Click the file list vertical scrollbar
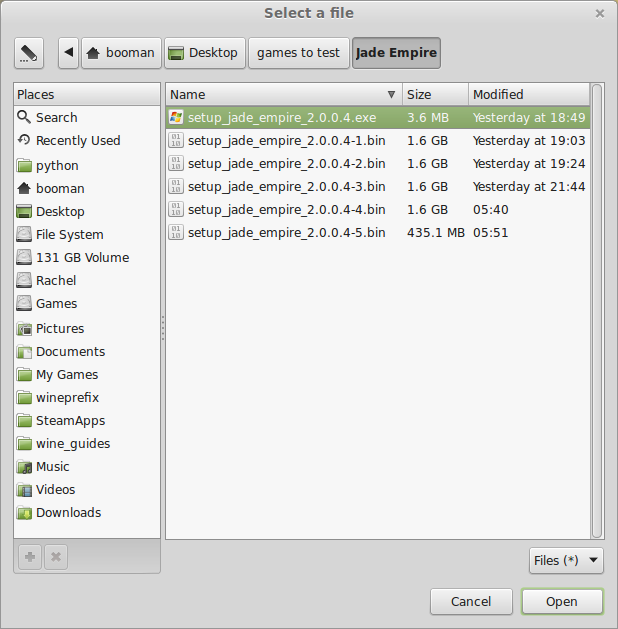The height and width of the screenshot is (629, 618). [x=597, y=311]
